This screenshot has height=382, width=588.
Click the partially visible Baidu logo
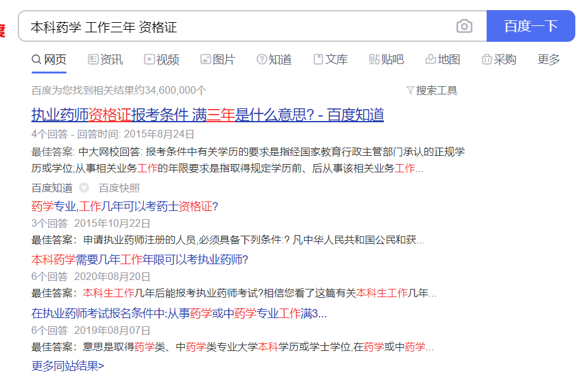coord(3,31)
